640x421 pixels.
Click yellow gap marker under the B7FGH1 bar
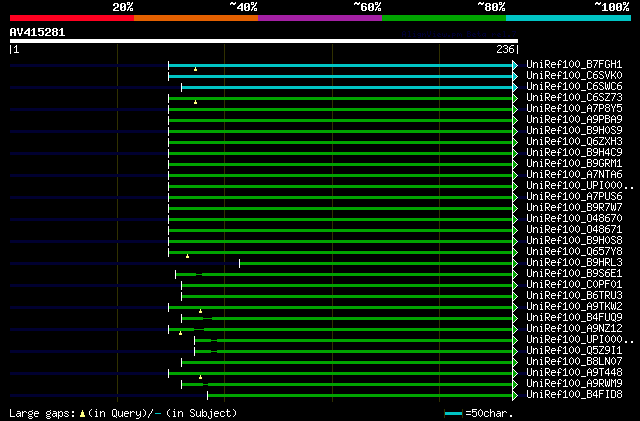pyautogui.click(x=196, y=69)
